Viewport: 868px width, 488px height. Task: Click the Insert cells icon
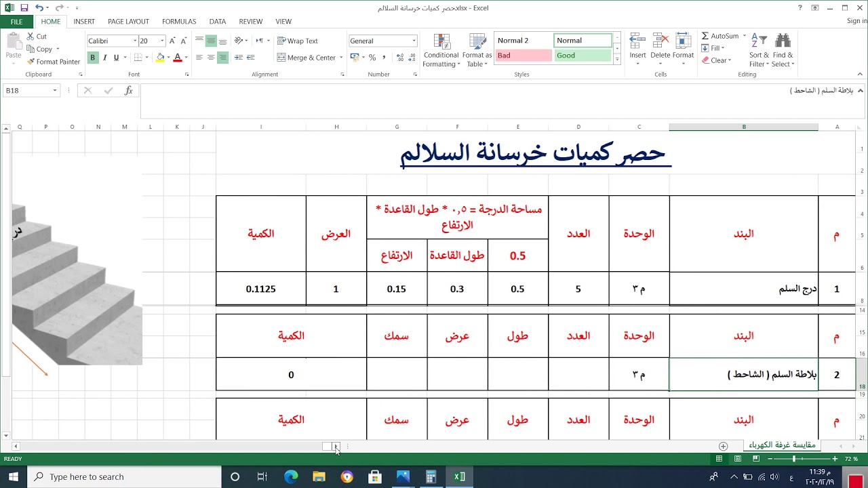click(637, 41)
